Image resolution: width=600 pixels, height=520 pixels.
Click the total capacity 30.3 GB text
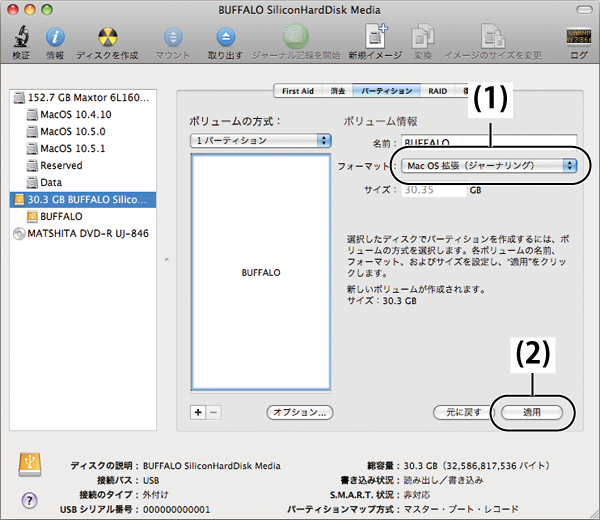pos(477,466)
